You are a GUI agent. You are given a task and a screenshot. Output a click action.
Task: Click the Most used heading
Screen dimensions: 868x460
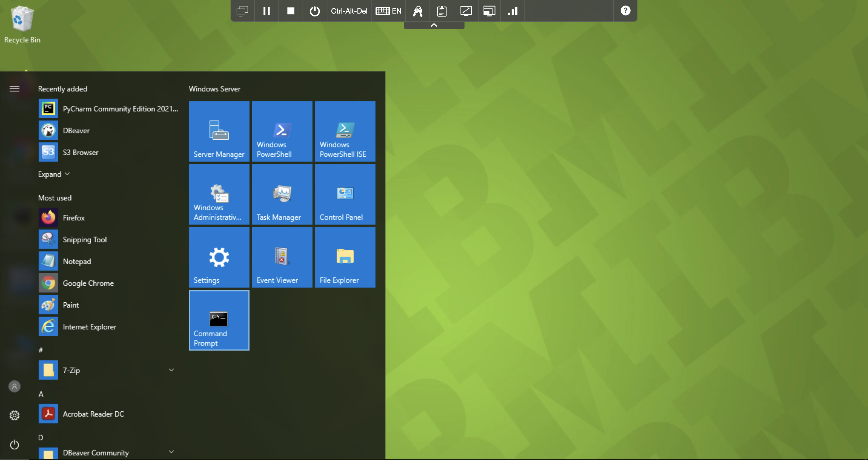pyautogui.click(x=54, y=198)
